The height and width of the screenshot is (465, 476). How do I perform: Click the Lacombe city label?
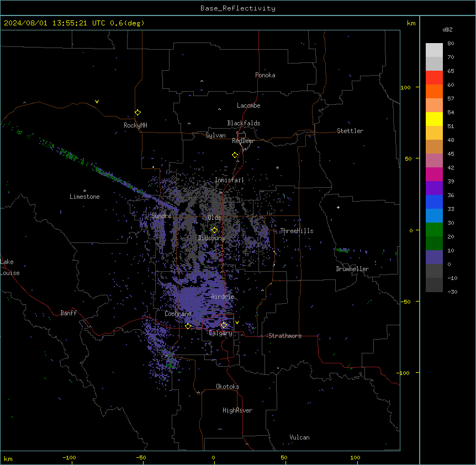248,105
